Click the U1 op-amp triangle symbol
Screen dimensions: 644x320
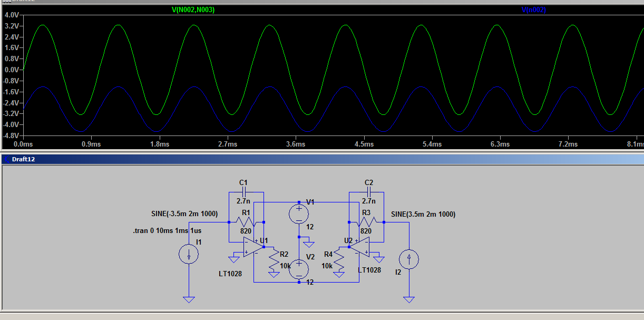click(x=253, y=247)
